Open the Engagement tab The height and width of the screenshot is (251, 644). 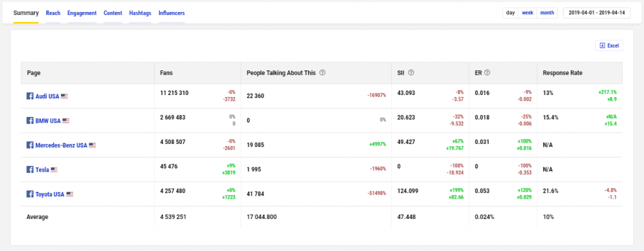tap(82, 13)
